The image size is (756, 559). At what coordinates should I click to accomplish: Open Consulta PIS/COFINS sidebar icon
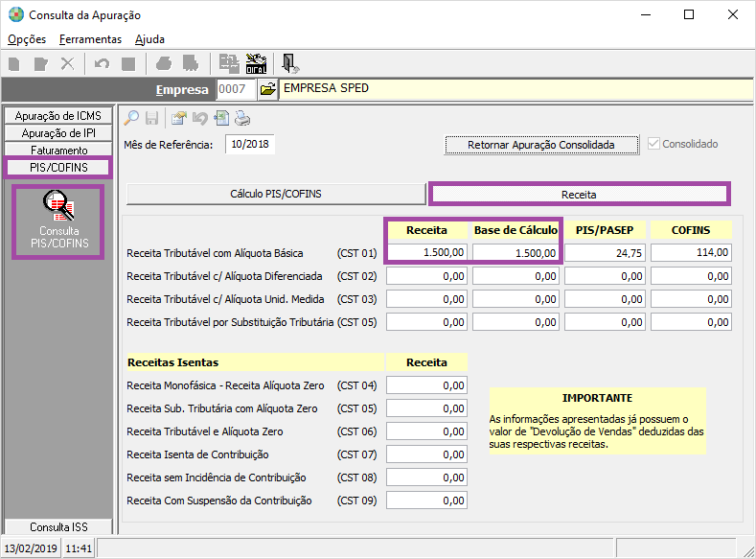pyautogui.click(x=58, y=221)
